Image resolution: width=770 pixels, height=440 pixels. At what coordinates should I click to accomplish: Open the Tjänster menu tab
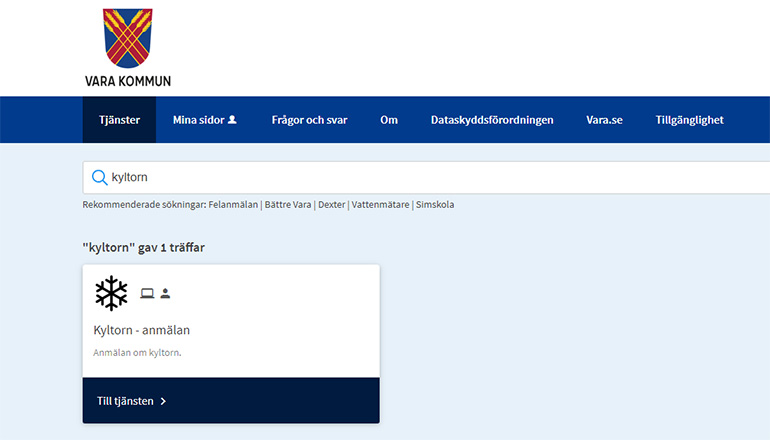(119, 120)
